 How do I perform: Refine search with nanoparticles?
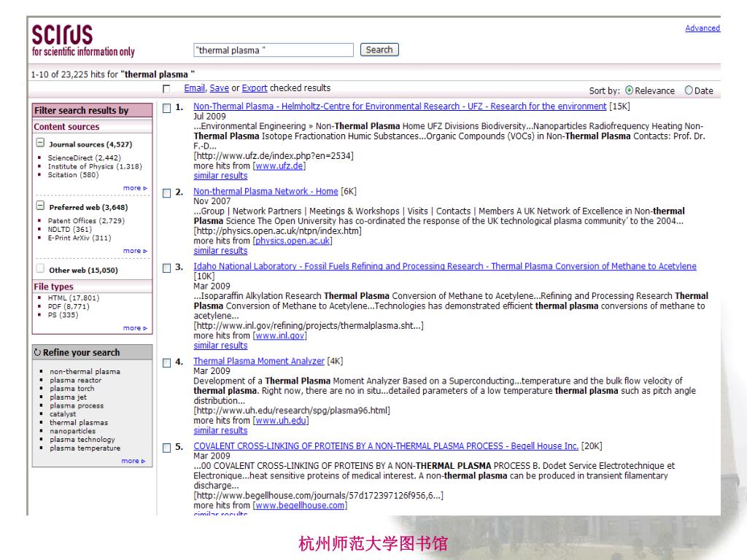[x=72, y=432]
